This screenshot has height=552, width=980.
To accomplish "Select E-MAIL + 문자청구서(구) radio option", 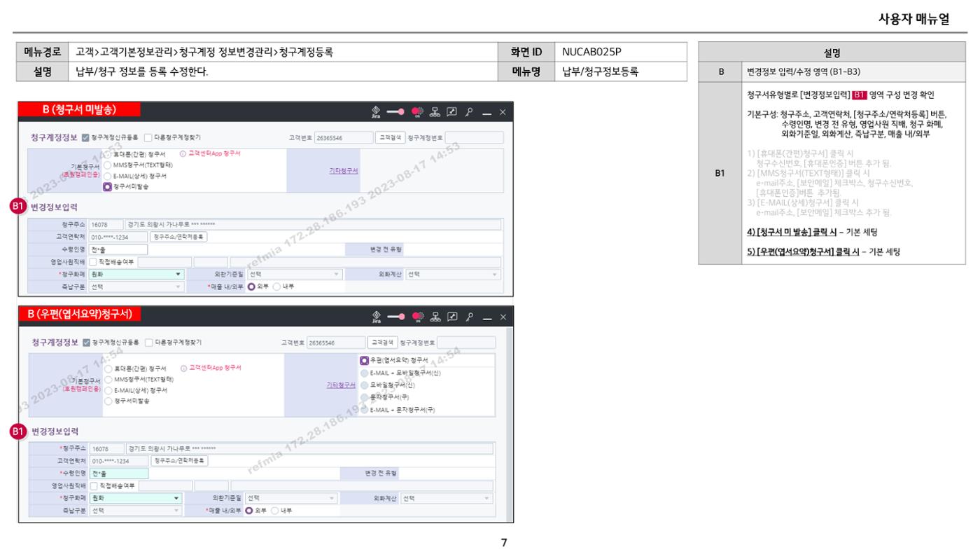I will 364,410.
